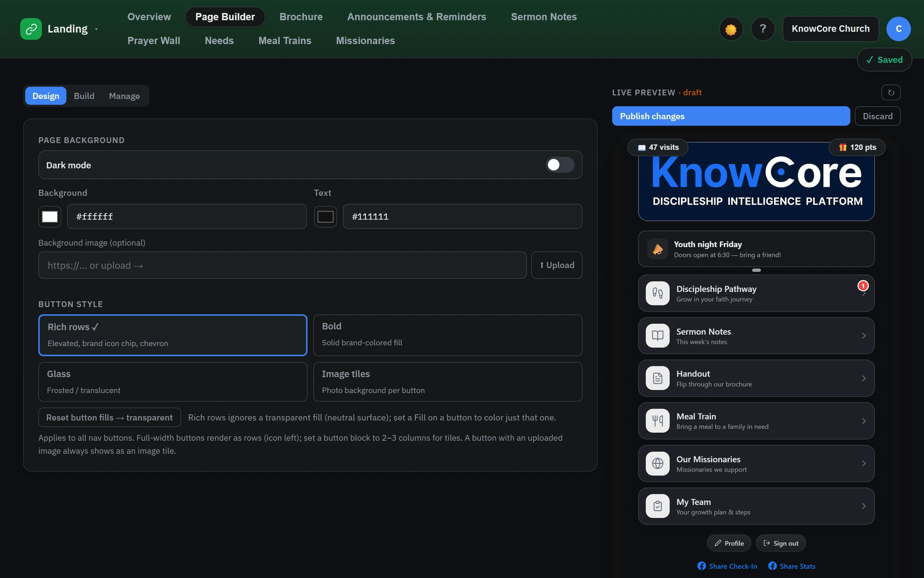This screenshot has width=924, height=578.
Task: Click the Upload background image button
Action: 557,265
